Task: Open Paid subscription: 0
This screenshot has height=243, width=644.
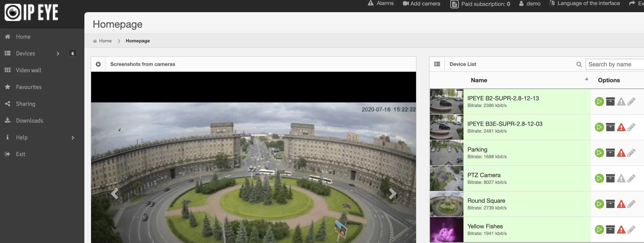Action: coord(480,4)
